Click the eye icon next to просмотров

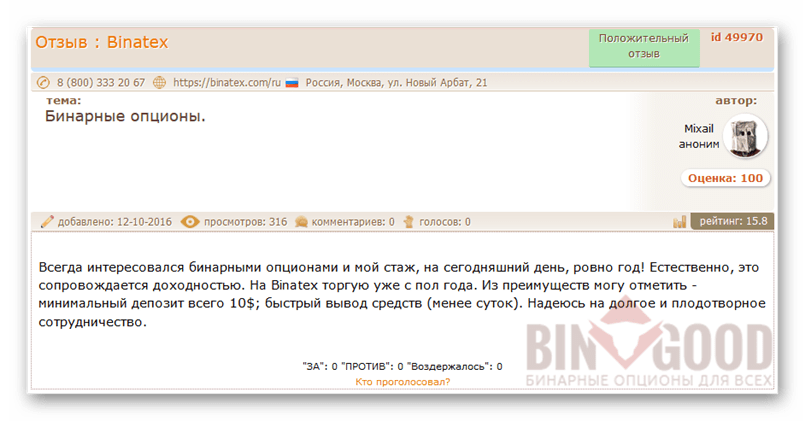pos(189,222)
